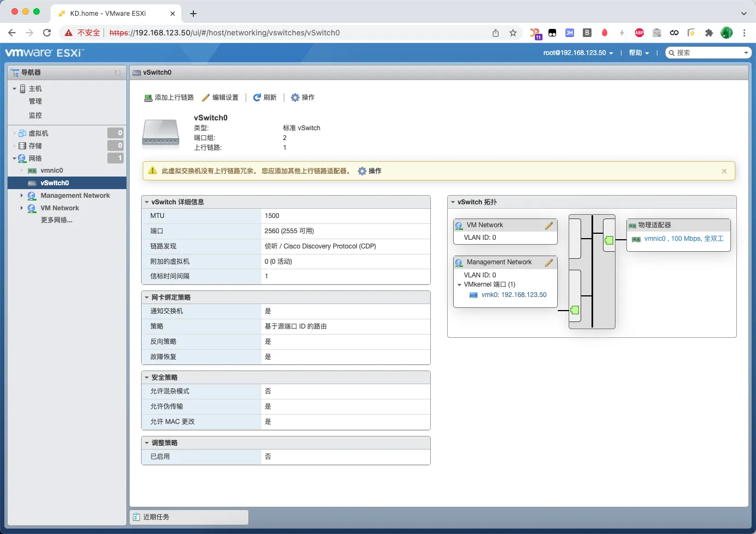Open a new browser tab
This screenshot has height=534, width=756.
pyautogui.click(x=193, y=13)
